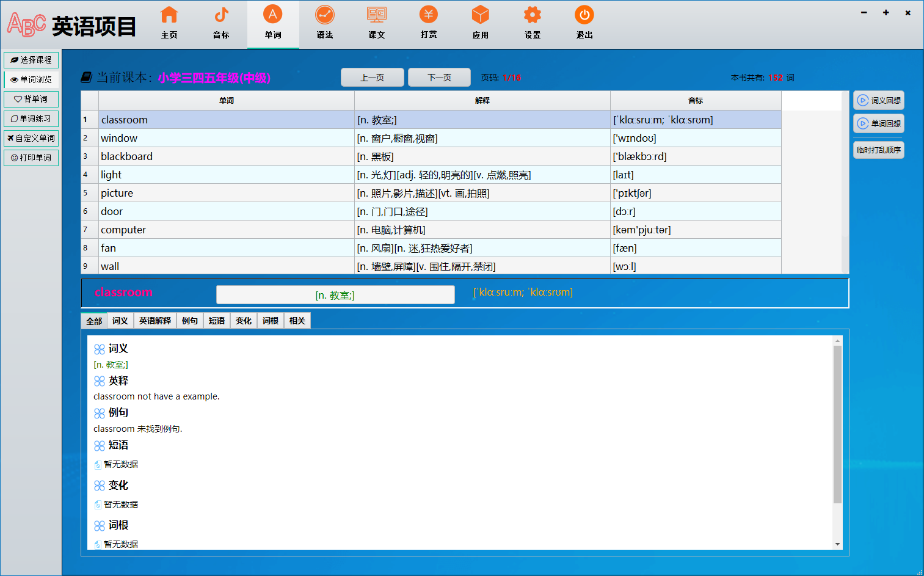Click the red classroom heading word
This screenshot has height=576, width=924.
coord(123,293)
